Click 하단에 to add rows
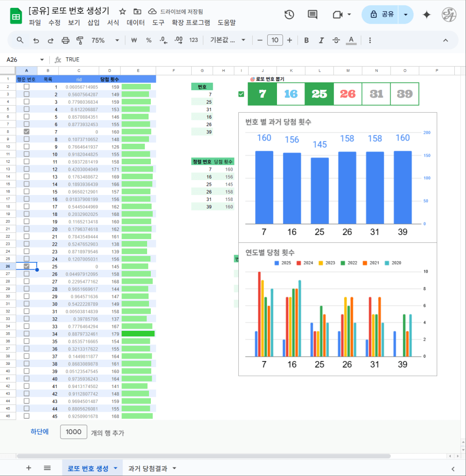This screenshot has width=466, height=476. (40, 432)
